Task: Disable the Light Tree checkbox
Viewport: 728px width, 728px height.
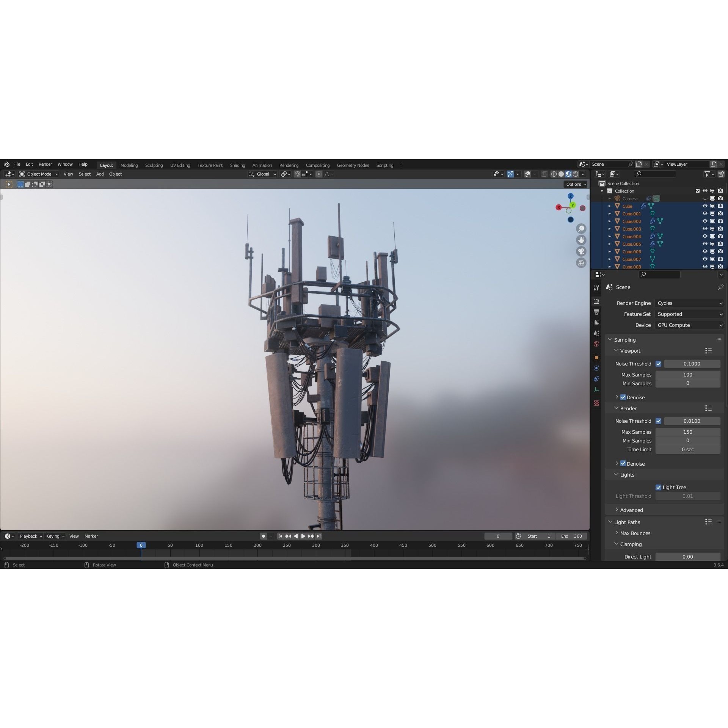Action: [659, 487]
